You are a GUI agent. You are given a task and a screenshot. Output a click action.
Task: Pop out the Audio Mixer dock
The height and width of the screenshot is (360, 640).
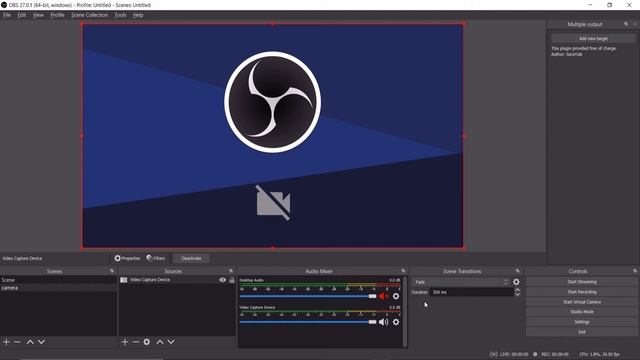click(403, 271)
